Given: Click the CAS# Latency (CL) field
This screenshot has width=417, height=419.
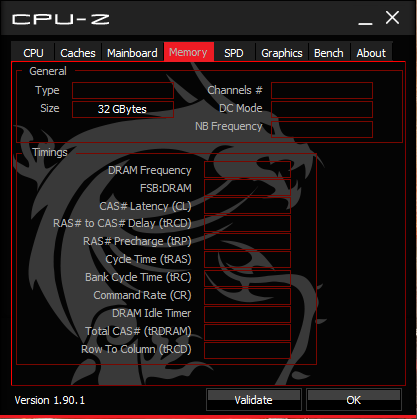Looking at the screenshot, I should (247, 205).
